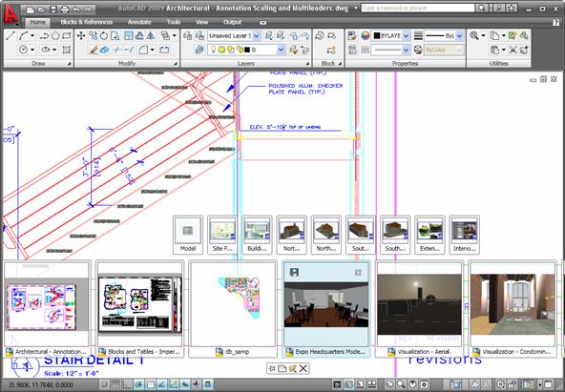
Task: Open the red AutoCAD application menu
Action: (10, 13)
